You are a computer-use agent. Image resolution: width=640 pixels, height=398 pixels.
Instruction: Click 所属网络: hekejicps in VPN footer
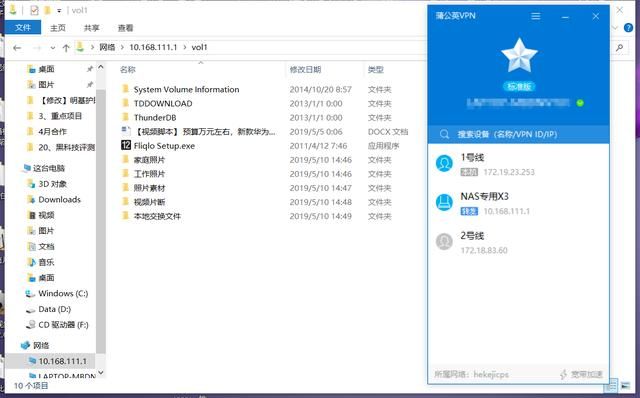tap(471, 374)
